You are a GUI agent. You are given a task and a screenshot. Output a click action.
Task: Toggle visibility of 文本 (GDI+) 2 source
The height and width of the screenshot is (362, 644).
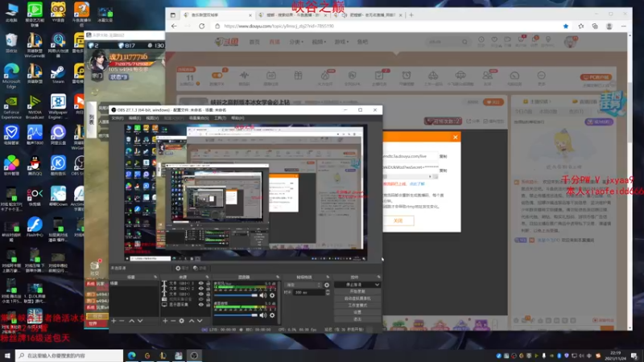200,289
